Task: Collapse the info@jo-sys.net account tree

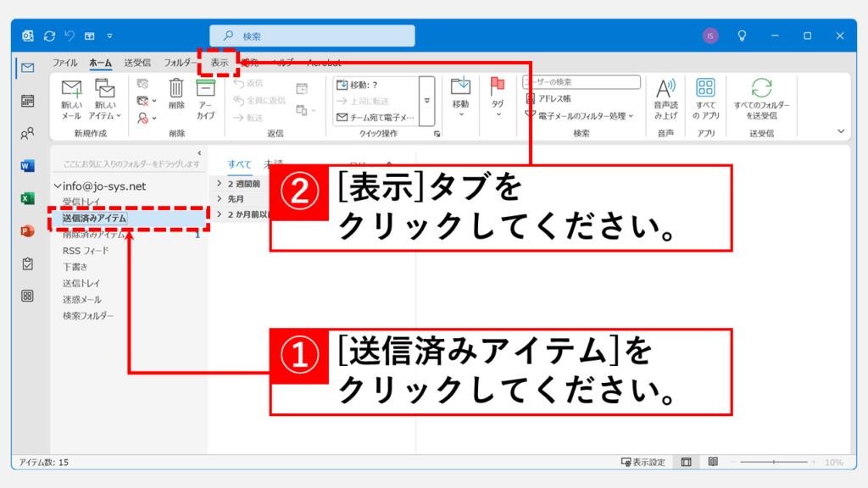Action: coord(58,186)
